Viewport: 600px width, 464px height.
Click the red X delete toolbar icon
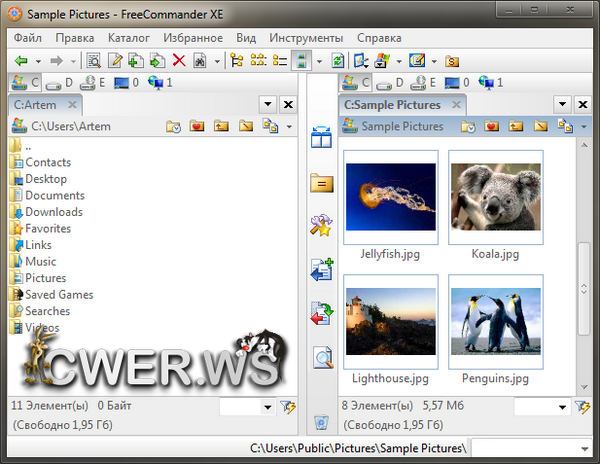pos(179,61)
